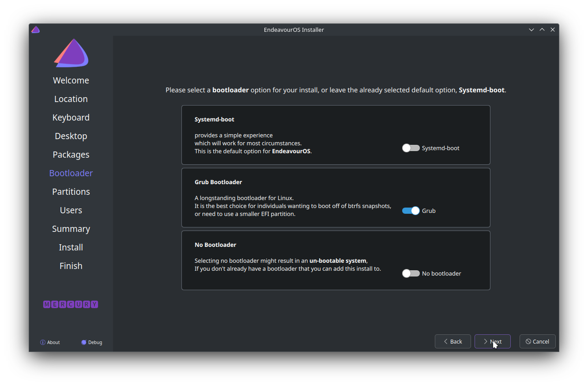Screen dimensions: 588x386
Task: Click the EndeavourOS logo in the sidebar
Action: [x=71, y=53]
